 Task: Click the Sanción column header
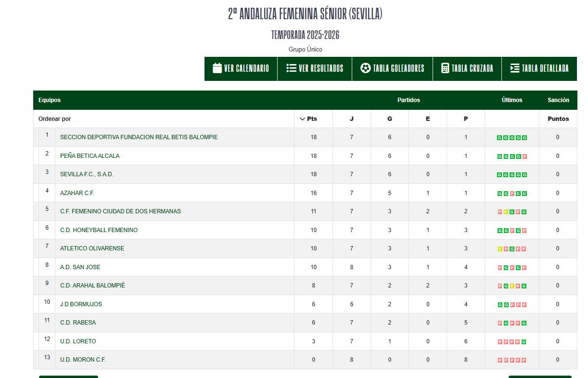(558, 100)
